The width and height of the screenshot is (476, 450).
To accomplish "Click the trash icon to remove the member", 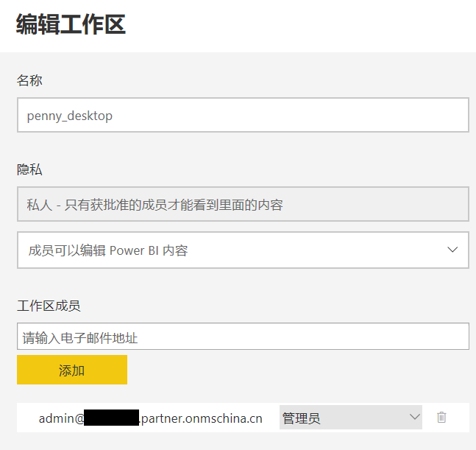I will click(x=441, y=418).
